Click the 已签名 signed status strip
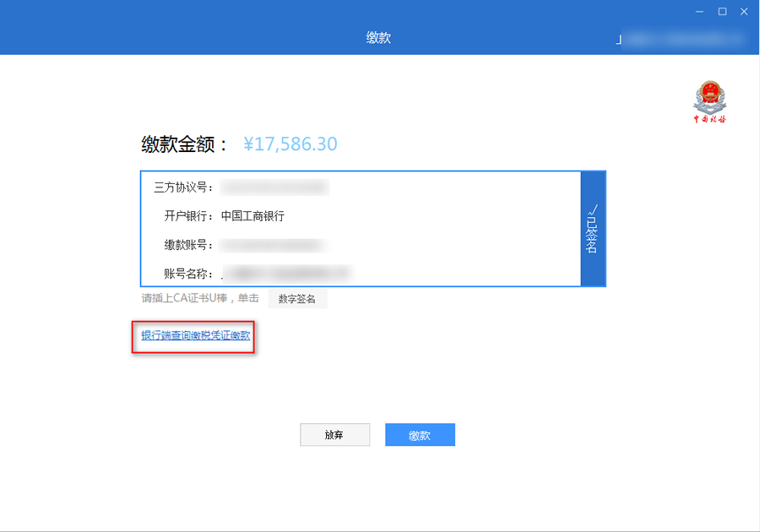Image resolution: width=760 pixels, height=532 pixels. click(x=593, y=229)
